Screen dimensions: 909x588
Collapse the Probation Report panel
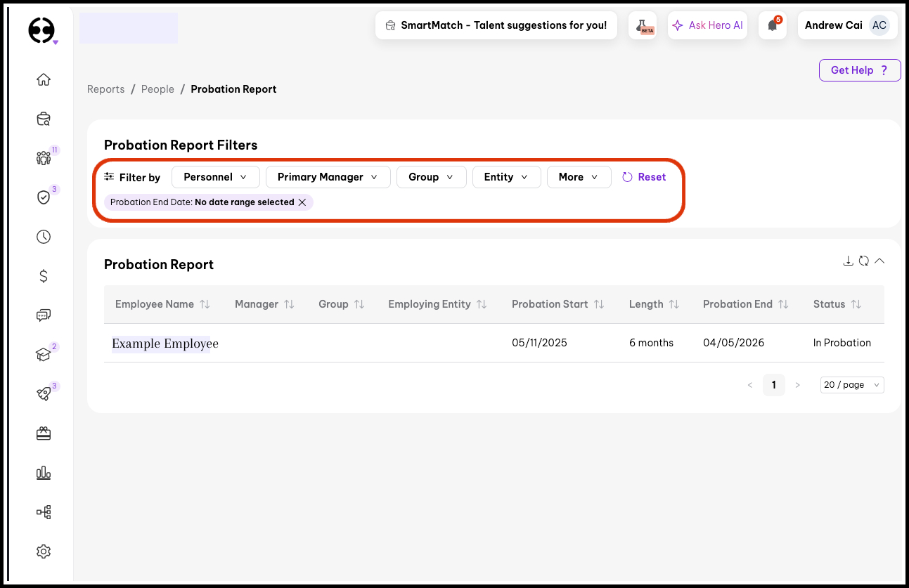(879, 261)
